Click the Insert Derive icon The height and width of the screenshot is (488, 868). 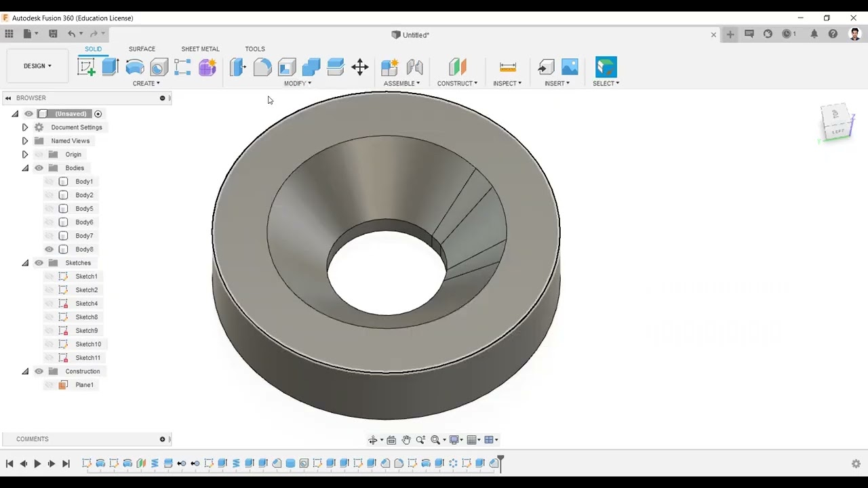tap(546, 66)
